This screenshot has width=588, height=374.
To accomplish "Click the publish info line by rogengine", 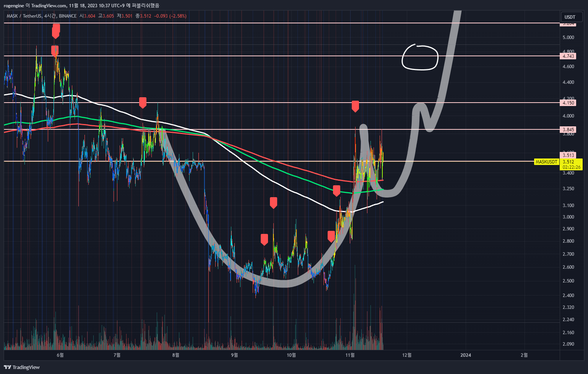I will (x=81, y=5).
